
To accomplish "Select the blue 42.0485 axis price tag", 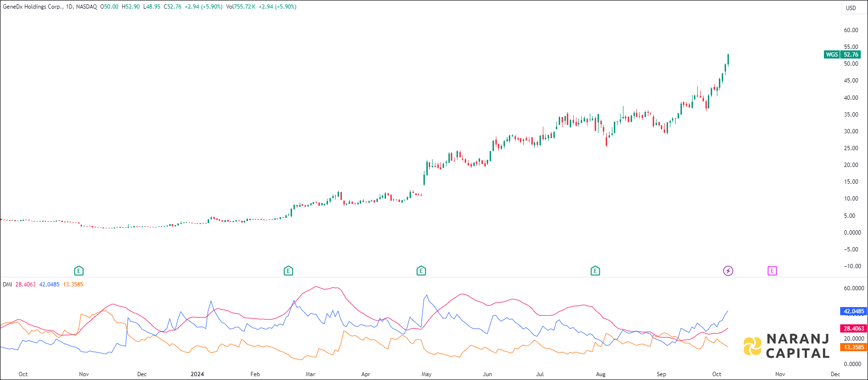I will [854, 311].
